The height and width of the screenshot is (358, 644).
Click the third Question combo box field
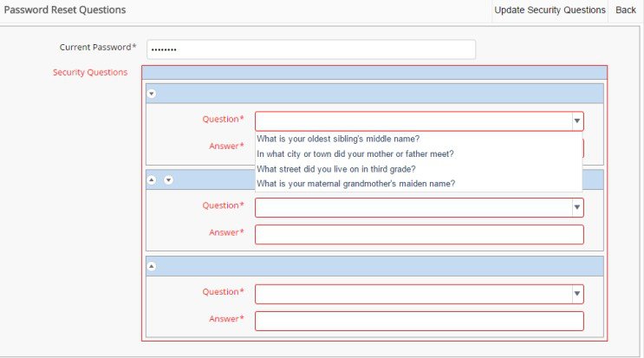click(x=412, y=294)
